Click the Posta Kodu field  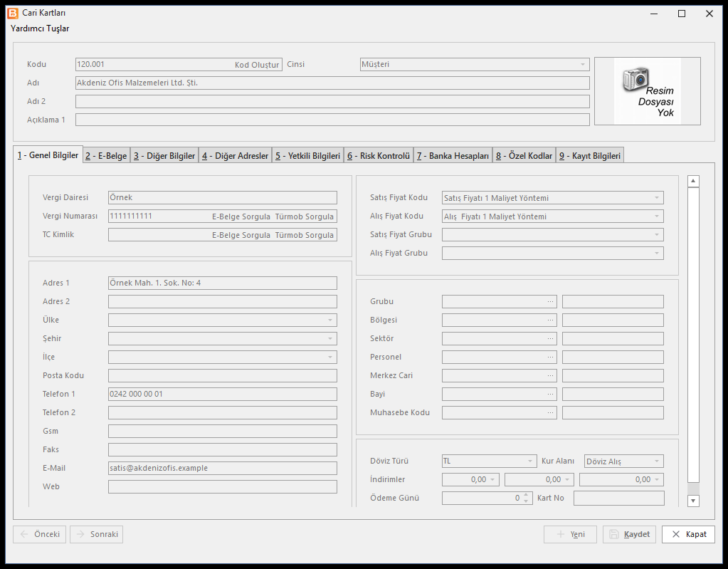[x=223, y=375]
